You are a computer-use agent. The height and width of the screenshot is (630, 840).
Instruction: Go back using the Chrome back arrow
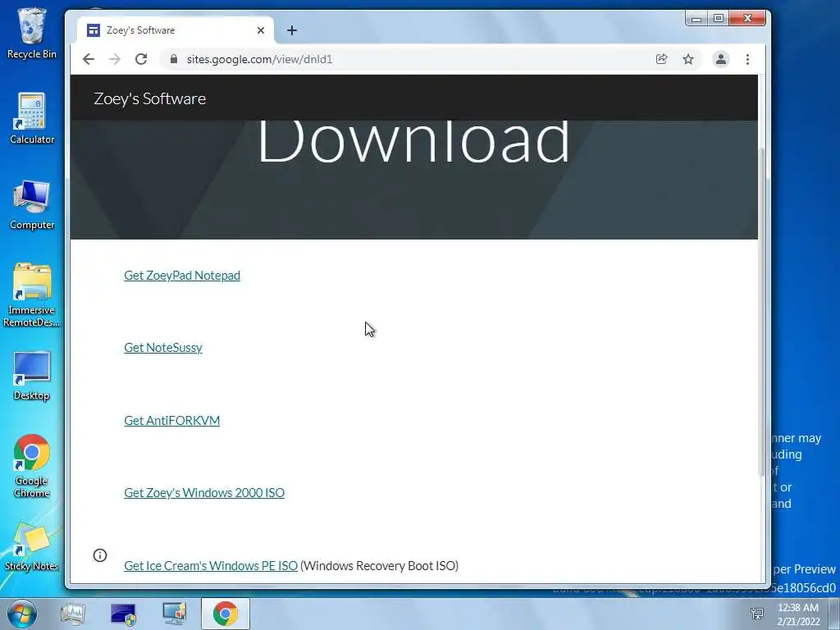point(89,59)
